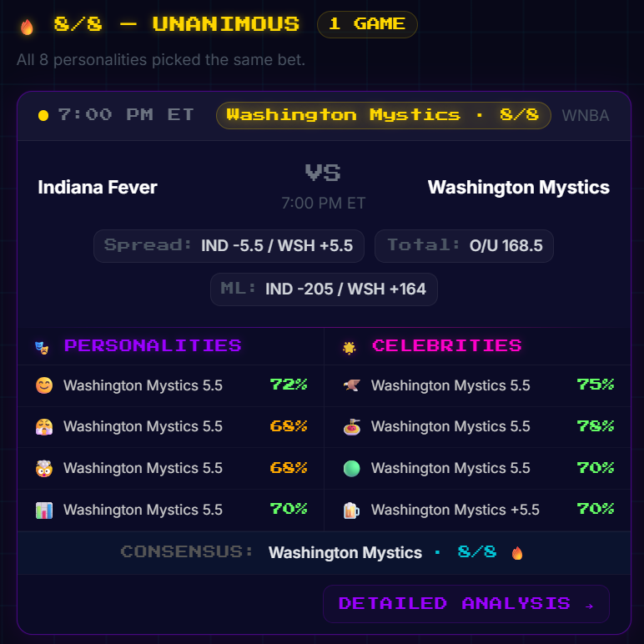Click the fire icon in the consensus row
This screenshot has width=644, height=644.
click(x=517, y=553)
